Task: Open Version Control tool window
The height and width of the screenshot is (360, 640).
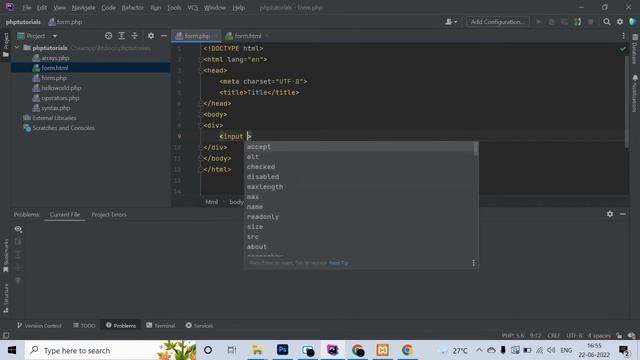Action: point(39,325)
